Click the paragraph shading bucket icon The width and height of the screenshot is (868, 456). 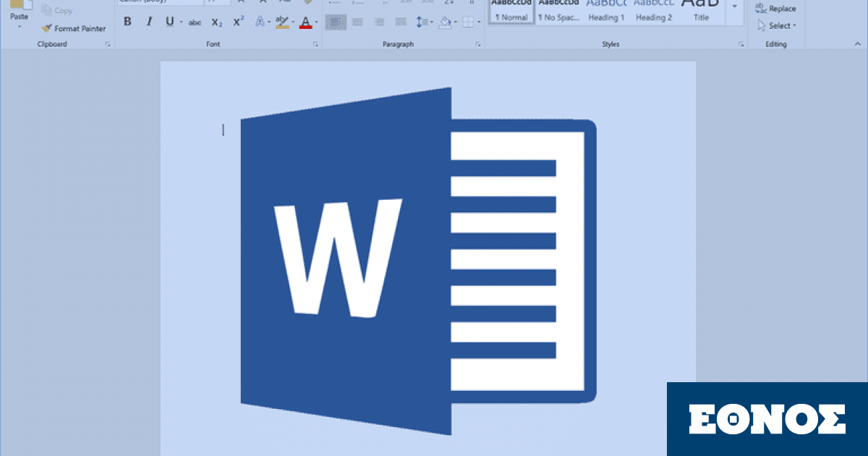coord(445,22)
